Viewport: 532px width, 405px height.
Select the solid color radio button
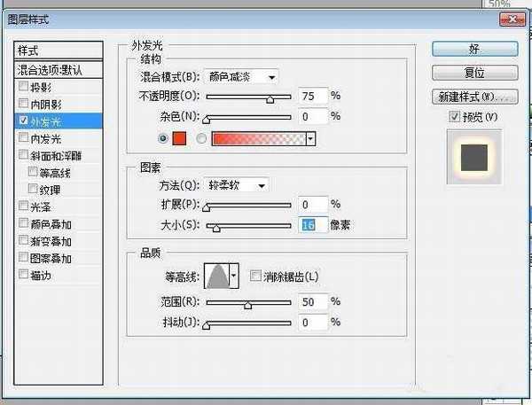tap(163, 138)
